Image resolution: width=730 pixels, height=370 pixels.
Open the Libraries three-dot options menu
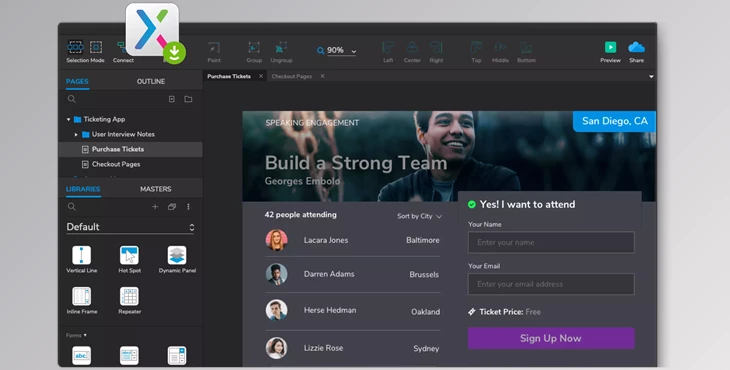188,207
